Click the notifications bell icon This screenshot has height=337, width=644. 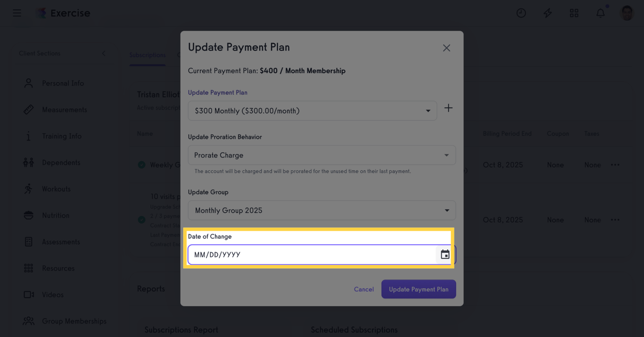coord(600,13)
